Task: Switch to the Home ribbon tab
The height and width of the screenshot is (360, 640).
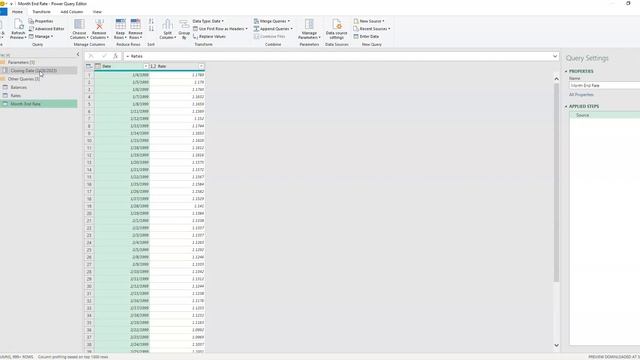Action: pyautogui.click(x=17, y=12)
